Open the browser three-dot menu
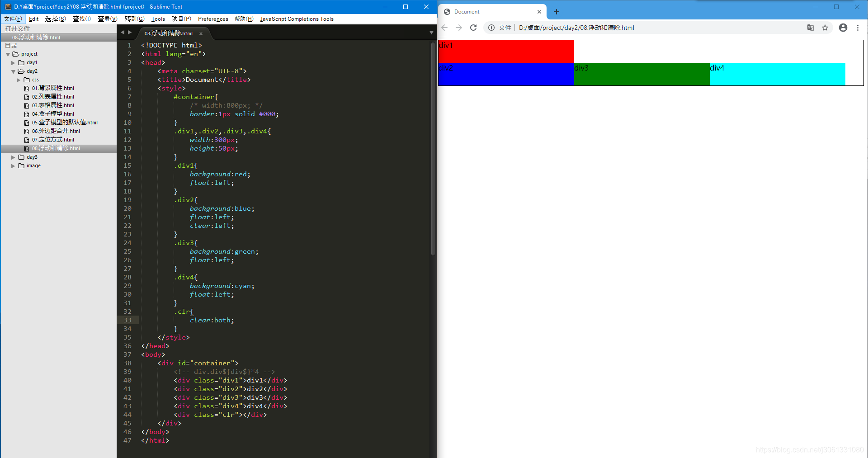868x458 pixels. pyautogui.click(x=858, y=28)
